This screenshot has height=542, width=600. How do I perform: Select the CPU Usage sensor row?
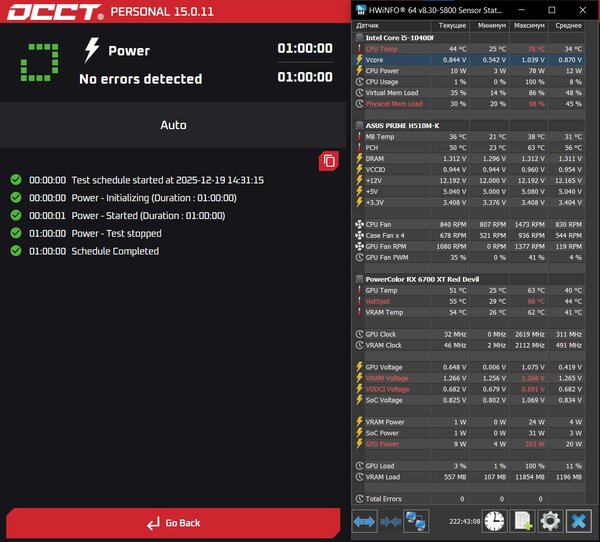point(469,82)
